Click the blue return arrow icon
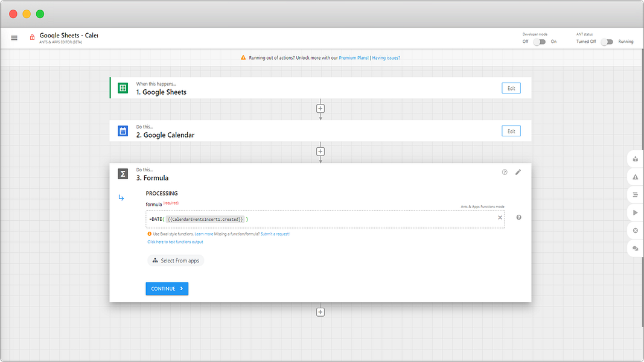Viewport: 644px width, 362px height. coord(121,197)
